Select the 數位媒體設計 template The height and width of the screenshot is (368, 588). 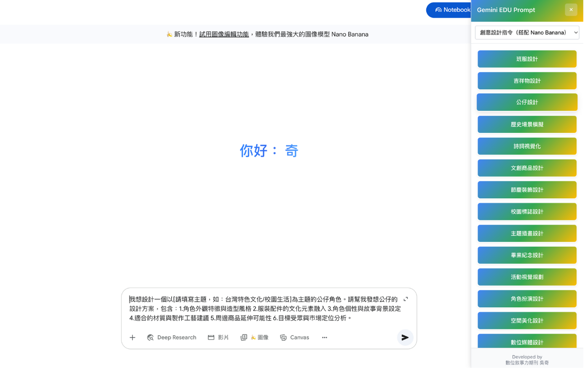coord(527,342)
